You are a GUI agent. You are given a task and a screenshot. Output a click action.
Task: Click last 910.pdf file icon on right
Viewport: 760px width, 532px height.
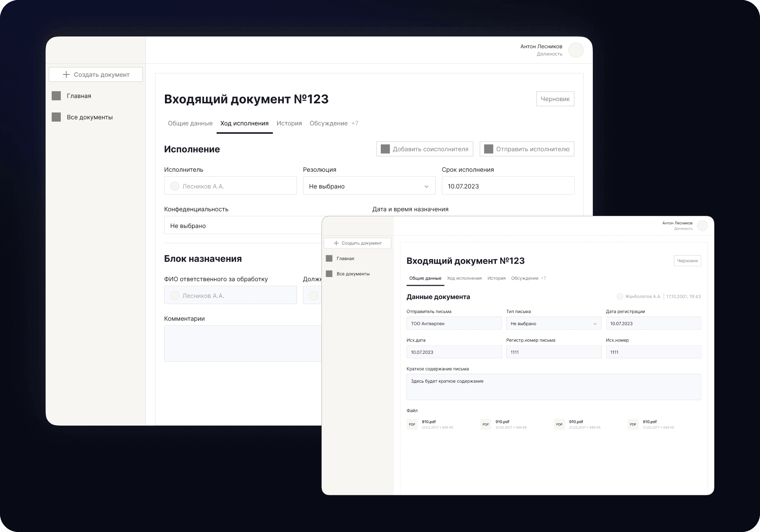pyautogui.click(x=633, y=424)
